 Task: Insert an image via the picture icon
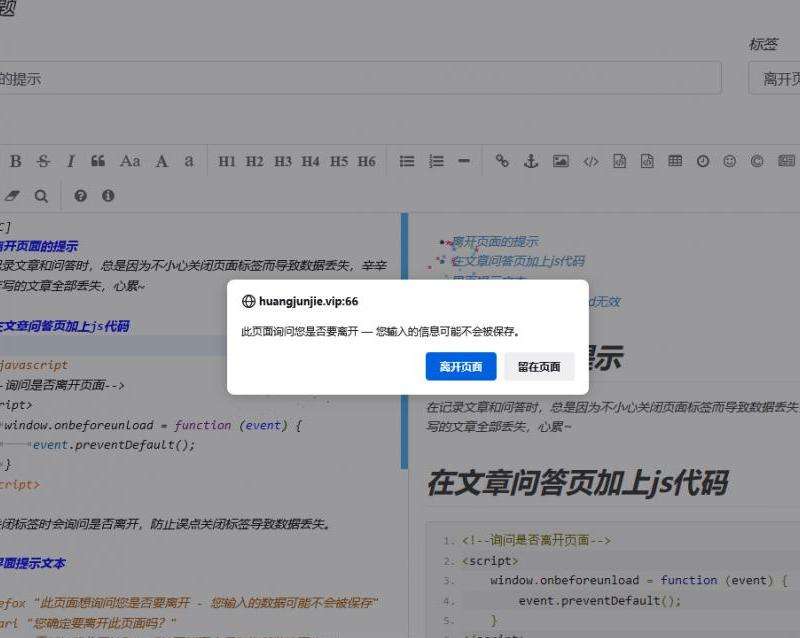coord(561,161)
